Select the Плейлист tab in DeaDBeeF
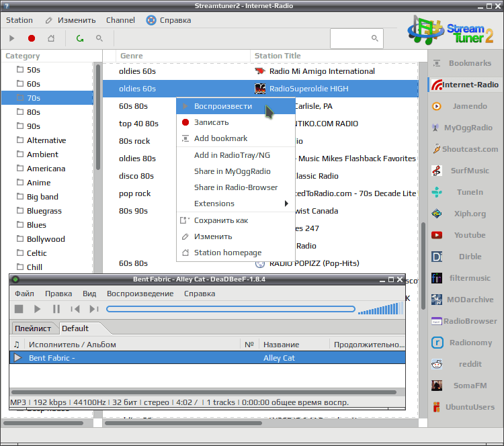Image resolution: width=504 pixels, height=446 pixels. [33, 328]
